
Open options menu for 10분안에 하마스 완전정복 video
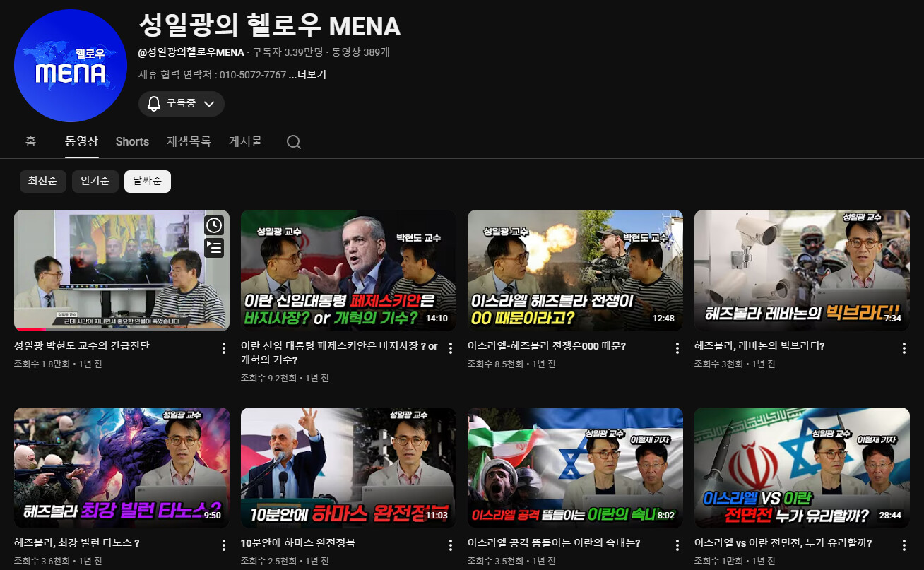click(x=451, y=545)
